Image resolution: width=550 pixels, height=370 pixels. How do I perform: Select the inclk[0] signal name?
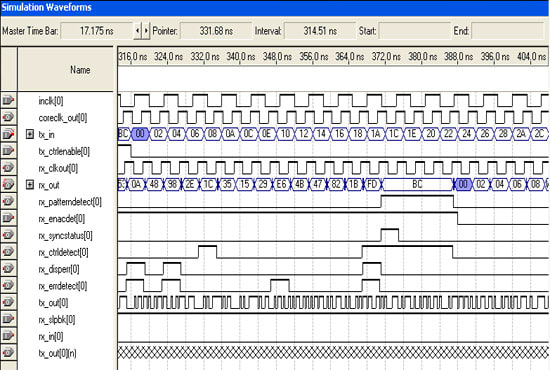(x=51, y=101)
